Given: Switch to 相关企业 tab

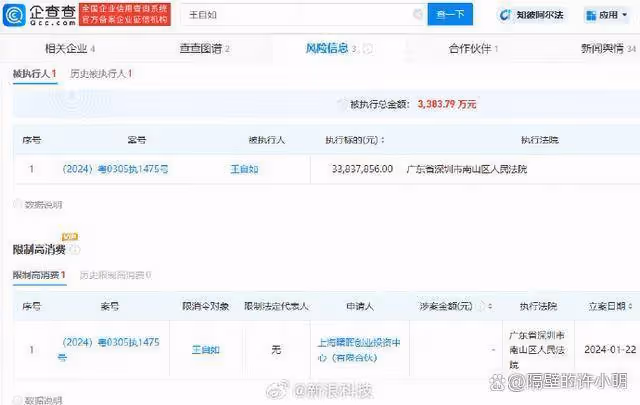Looking at the screenshot, I should pyautogui.click(x=70, y=49).
